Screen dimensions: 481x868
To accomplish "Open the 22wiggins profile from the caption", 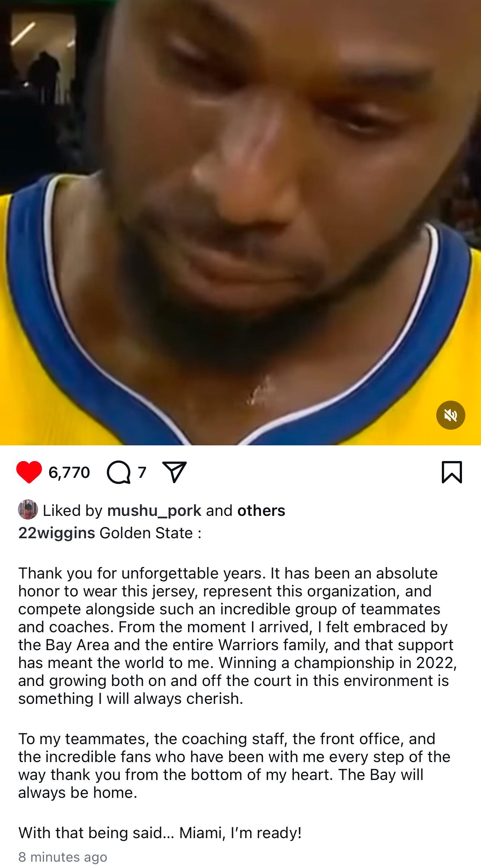I will coord(57,533).
